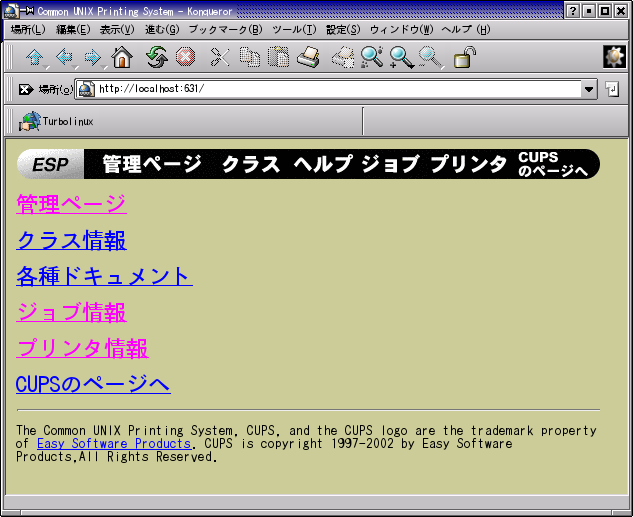The image size is (633, 517).
Task: Click the main toolbar drag handle
Action: [x=10, y=57]
